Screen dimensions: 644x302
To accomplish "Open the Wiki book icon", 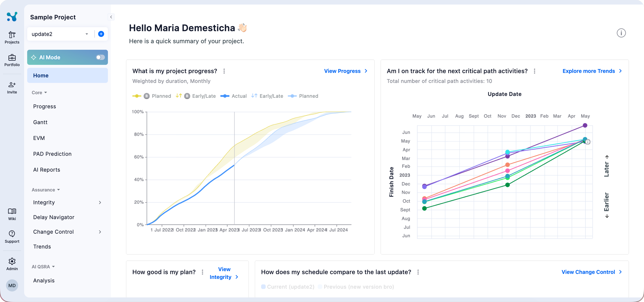I will 12,211.
